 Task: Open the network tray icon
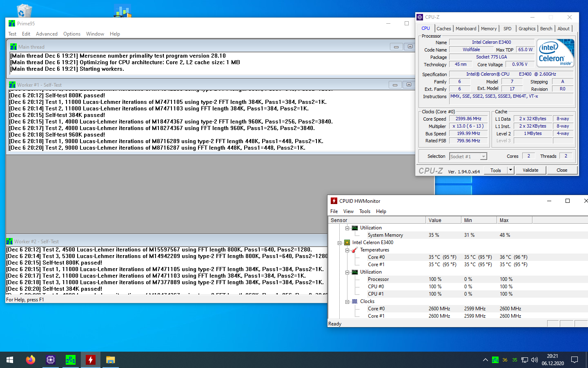pos(525,360)
